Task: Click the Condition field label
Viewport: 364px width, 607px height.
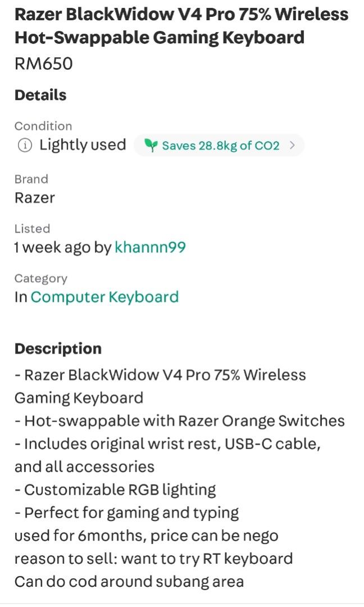Action: point(43,126)
